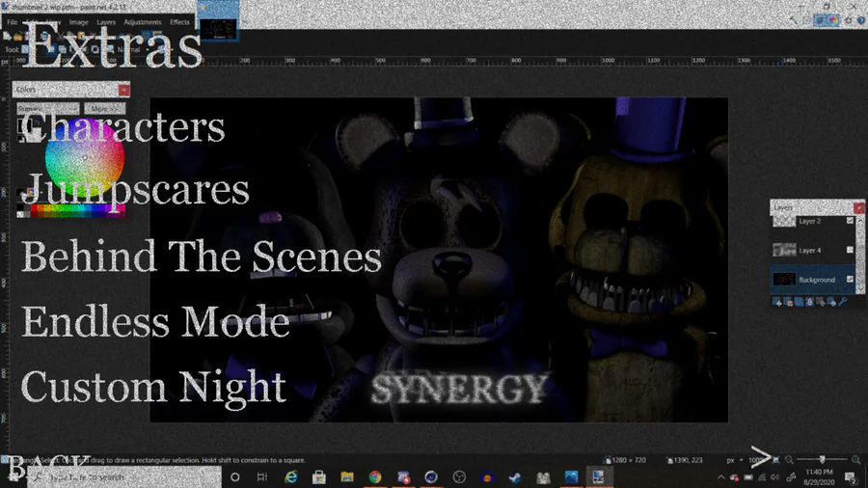This screenshot has height=488, width=868.
Task: Open the paint.net help icon
Action: [861, 20]
